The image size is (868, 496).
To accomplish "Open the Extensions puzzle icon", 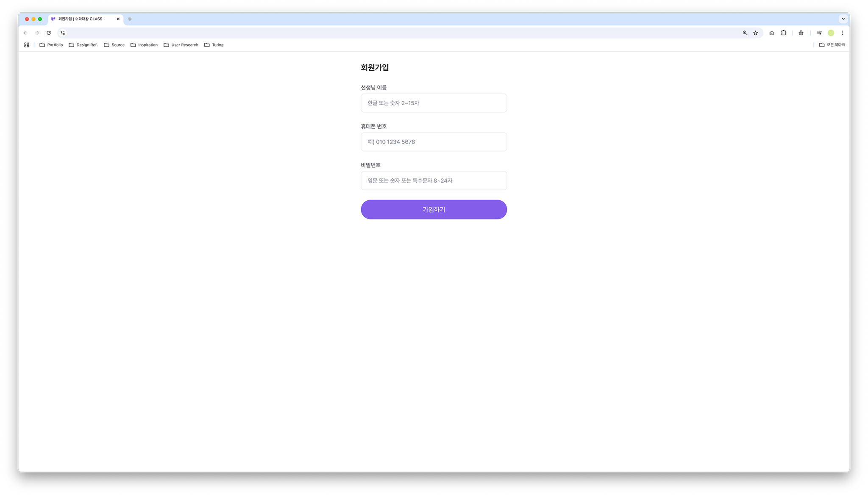I will [784, 33].
